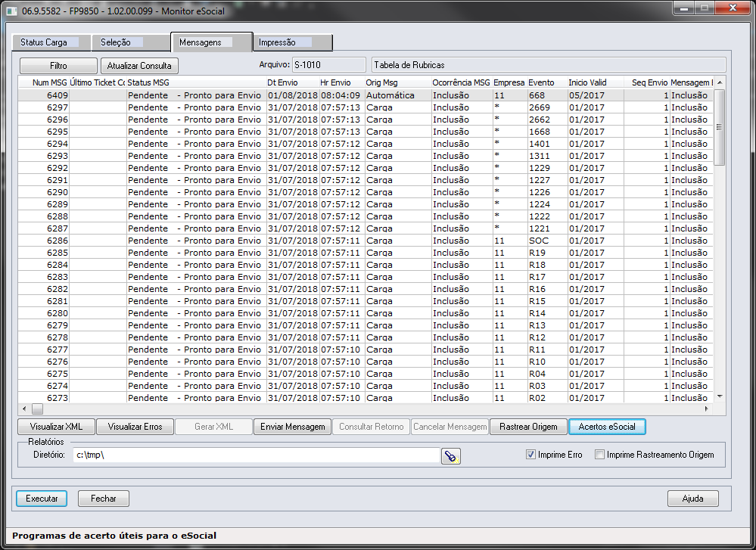
Task: Click Atualizar Consulta button
Action: [139, 66]
